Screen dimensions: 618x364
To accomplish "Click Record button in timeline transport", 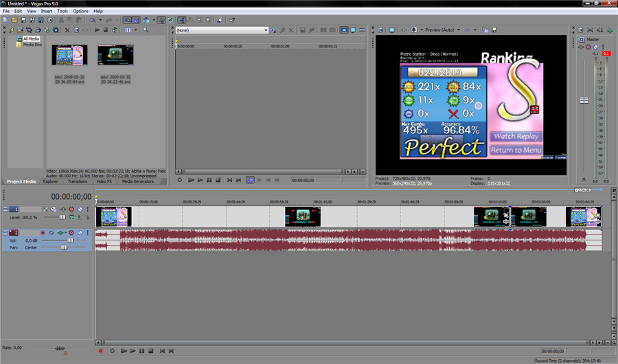I will pos(100,350).
